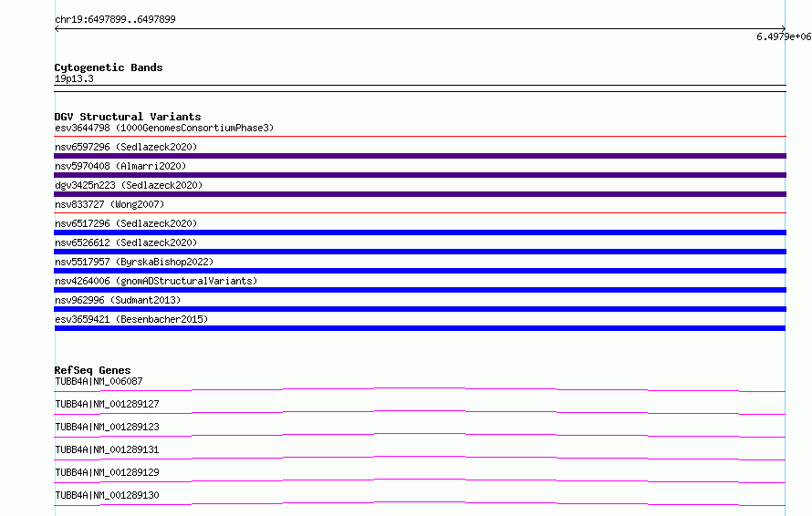Click the red bar under esv3644798

pyautogui.click(x=420, y=136)
